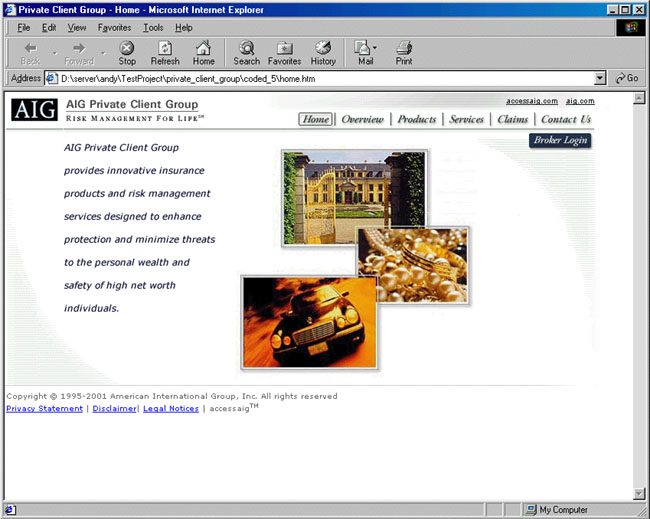650x519 pixels.
Task: Select the Products navigation tab
Action: [x=416, y=120]
